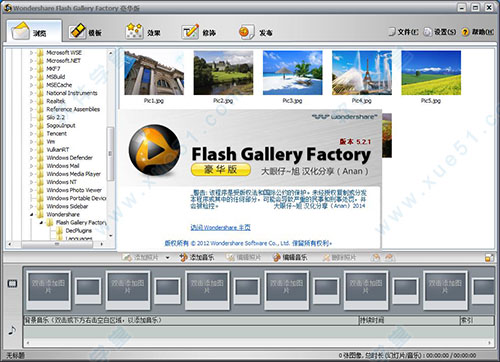
Task: Expand the Tencent folder
Action: tap(31, 134)
